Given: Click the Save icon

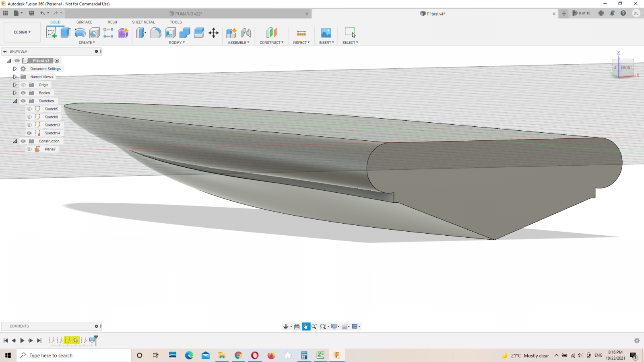Looking at the screenshot, I should point(31,13).
